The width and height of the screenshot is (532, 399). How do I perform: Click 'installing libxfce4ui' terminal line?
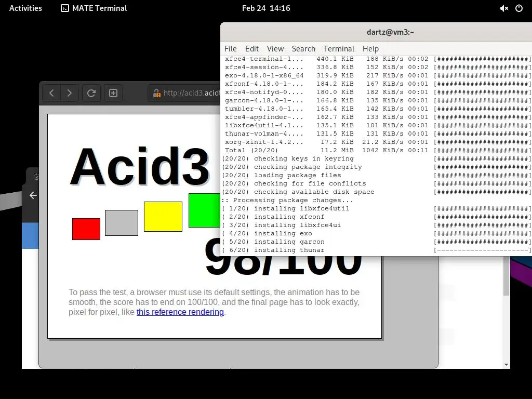(376, 225)
